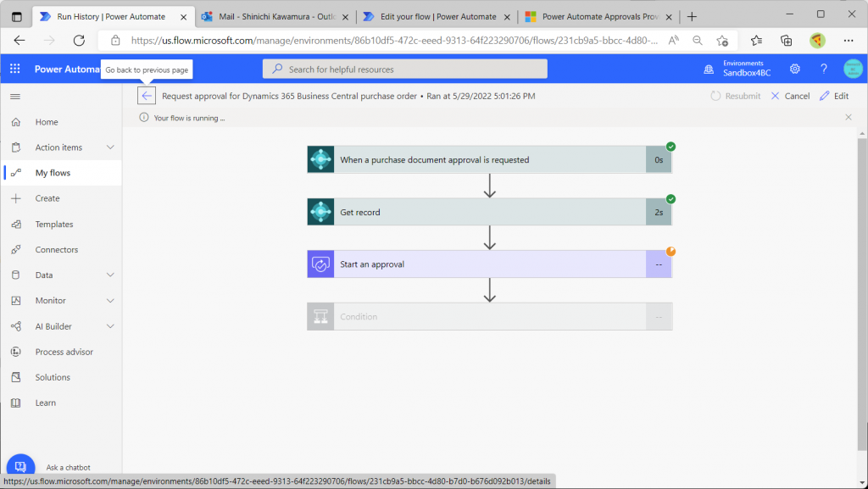
Task: Click the Business Central icon on trigger step
Action: (x=320, y=159)
